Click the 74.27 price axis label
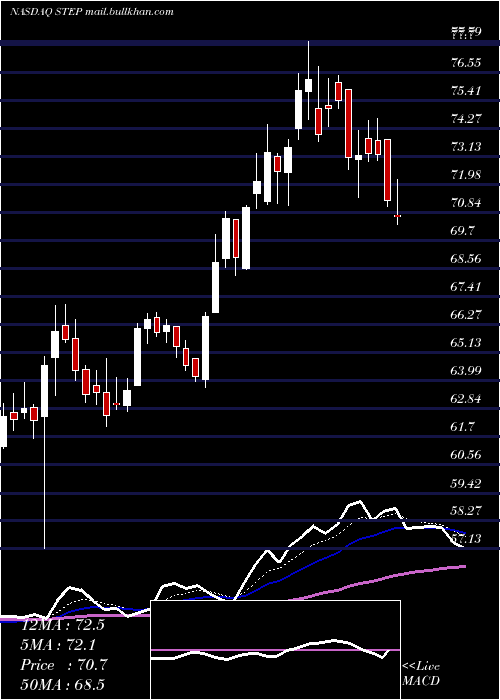This screenshot has height=700, width=500. click(x=466, y=119)
